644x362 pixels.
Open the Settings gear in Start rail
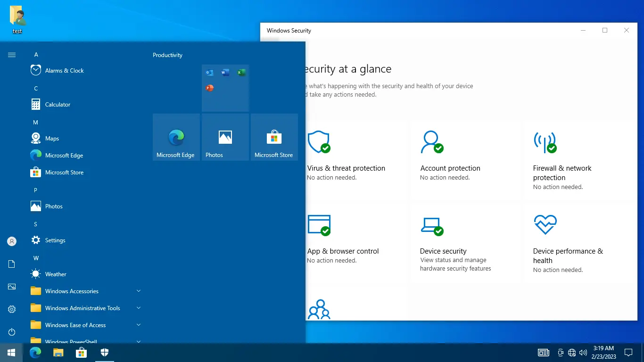point(12,309)
